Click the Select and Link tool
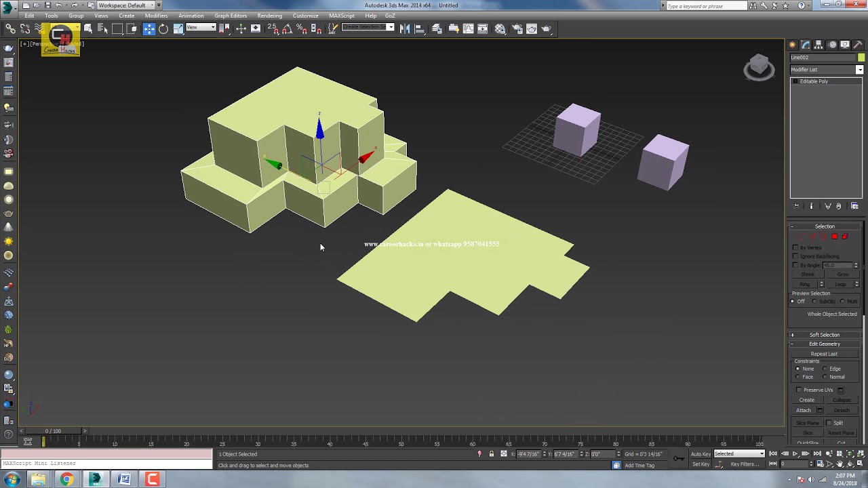The width and height of the screenshot is (868, 488). tap(10, 28)
